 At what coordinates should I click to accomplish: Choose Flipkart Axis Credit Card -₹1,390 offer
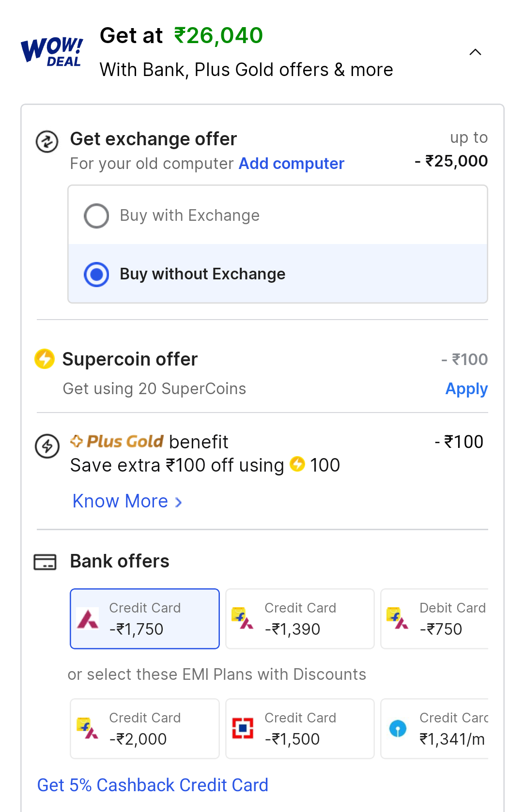(x=300, y=619)
